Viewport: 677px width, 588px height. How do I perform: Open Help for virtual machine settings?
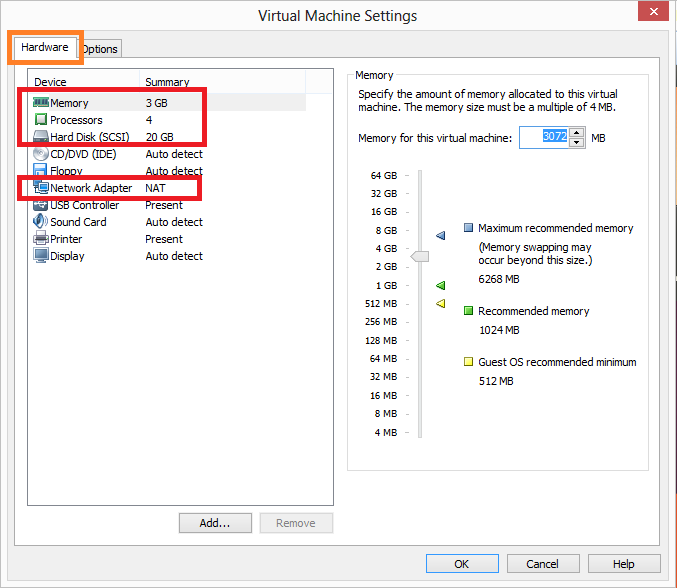(624, 564)
